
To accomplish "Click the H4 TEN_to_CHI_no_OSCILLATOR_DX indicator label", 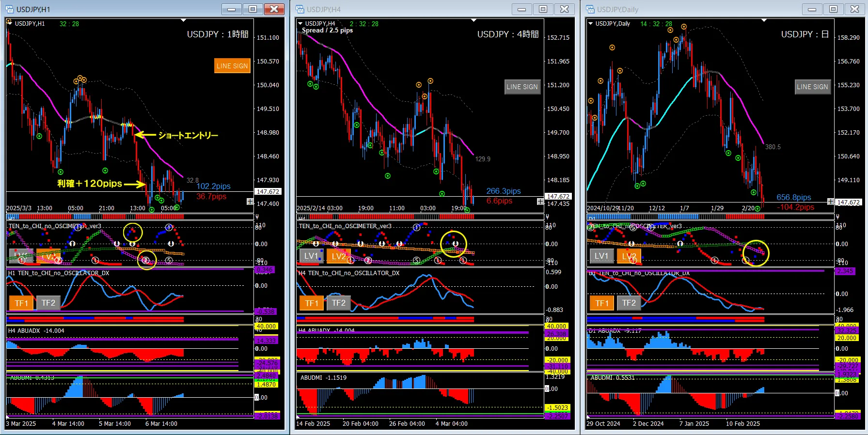I will tap(349, 273).
